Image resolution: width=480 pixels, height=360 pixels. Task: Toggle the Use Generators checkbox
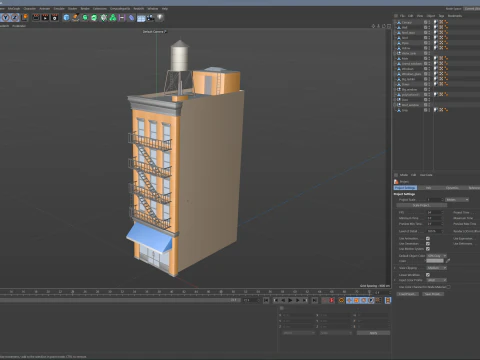428,243
